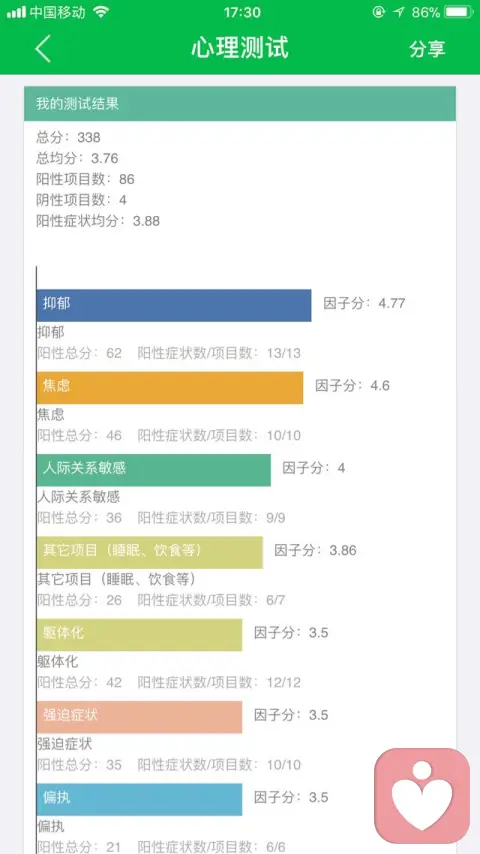
Task: Tap the location arrow status icon
Action: tap(399, 12)
